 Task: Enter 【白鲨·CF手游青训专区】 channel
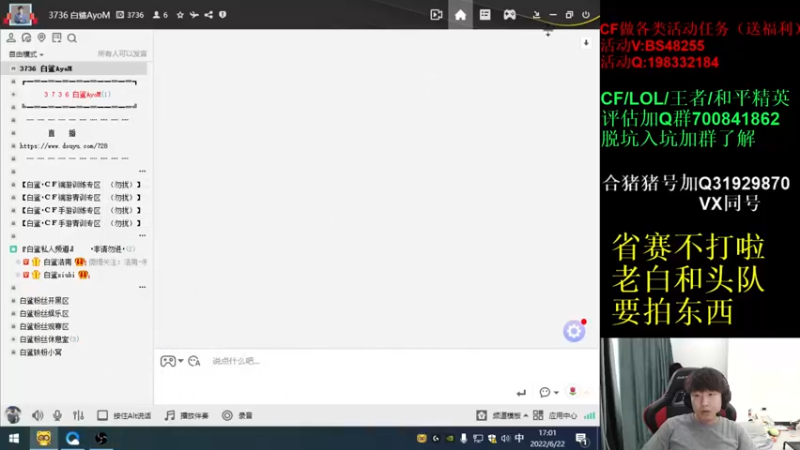coord(80,223)
